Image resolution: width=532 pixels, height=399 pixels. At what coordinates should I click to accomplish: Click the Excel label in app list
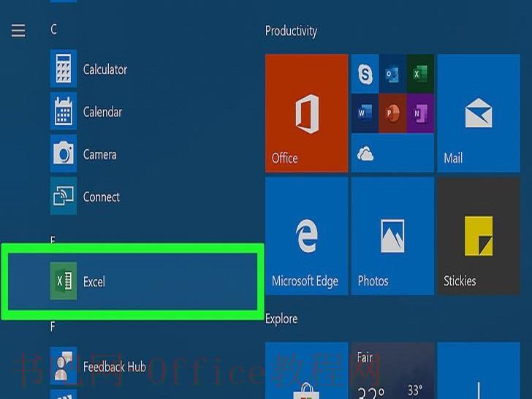point(94,281)
